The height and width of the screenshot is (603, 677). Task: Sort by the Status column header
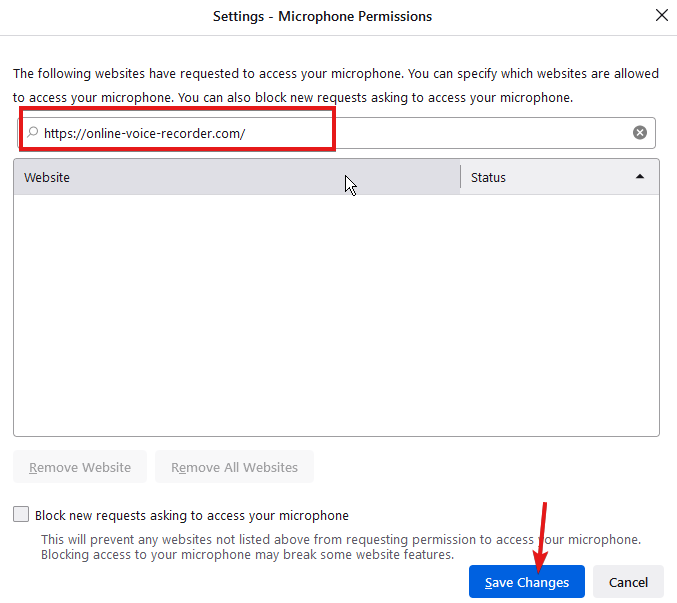point(560,177)
